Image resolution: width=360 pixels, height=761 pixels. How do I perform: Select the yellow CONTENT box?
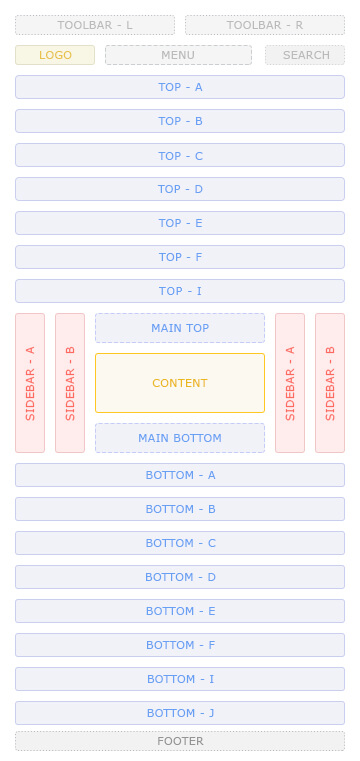[180, 383]
